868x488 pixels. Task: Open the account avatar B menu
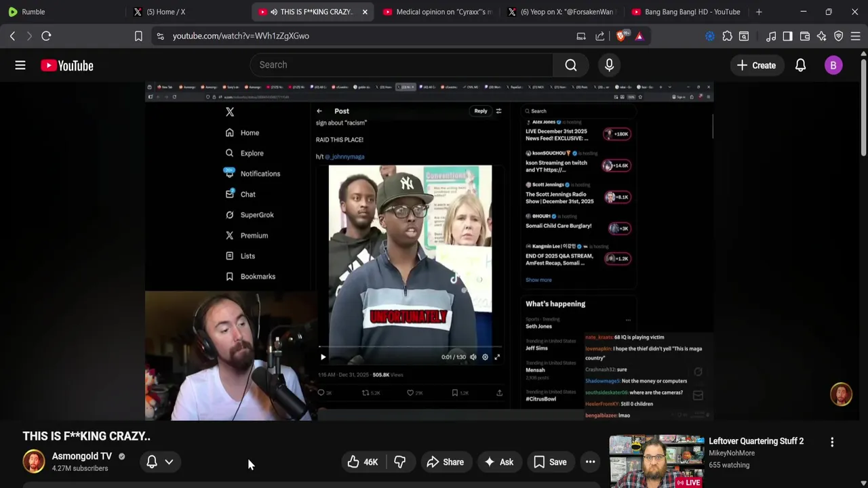click(x=833, y=65)
